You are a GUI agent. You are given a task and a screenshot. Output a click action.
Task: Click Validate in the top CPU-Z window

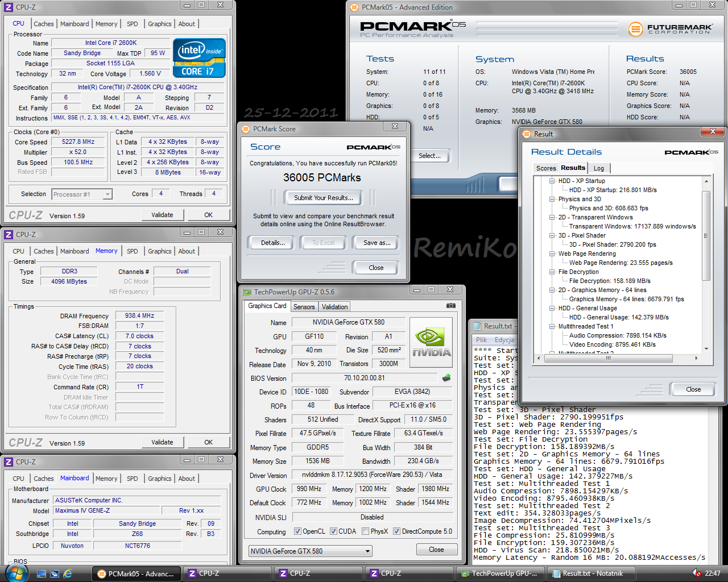[x=162, y=215]
